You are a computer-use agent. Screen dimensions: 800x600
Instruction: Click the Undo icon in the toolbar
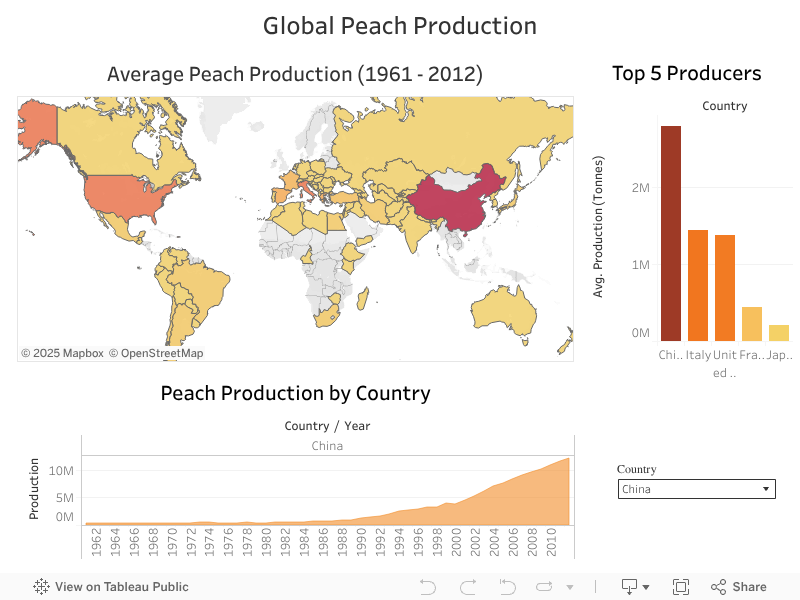[427, 586]
